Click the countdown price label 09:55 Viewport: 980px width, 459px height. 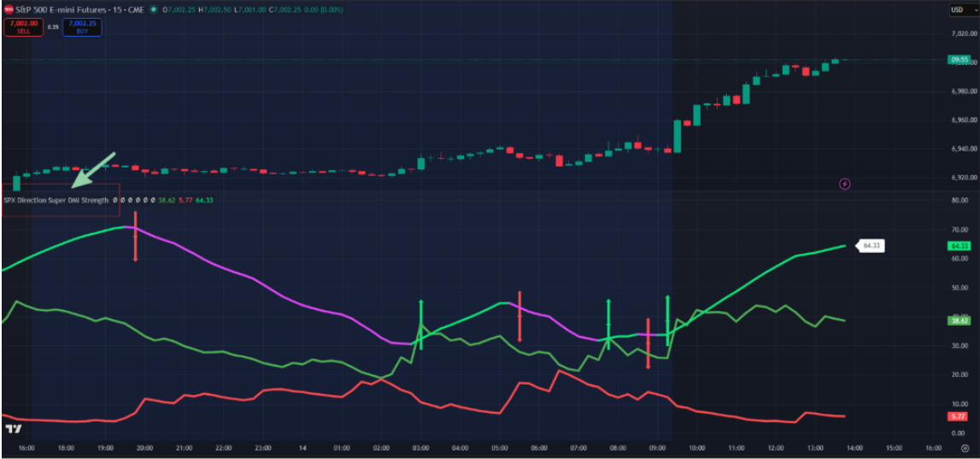click(959, 60)
